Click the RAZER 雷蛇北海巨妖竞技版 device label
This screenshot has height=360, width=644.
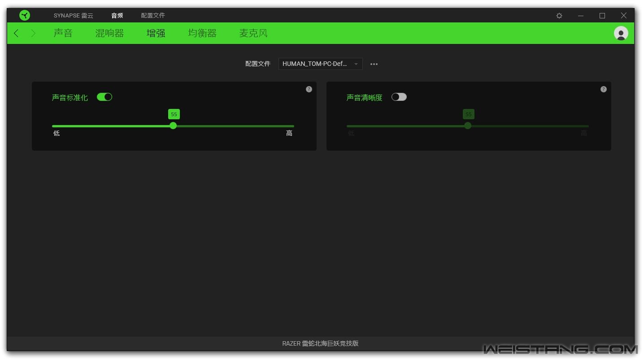[320, 343]
